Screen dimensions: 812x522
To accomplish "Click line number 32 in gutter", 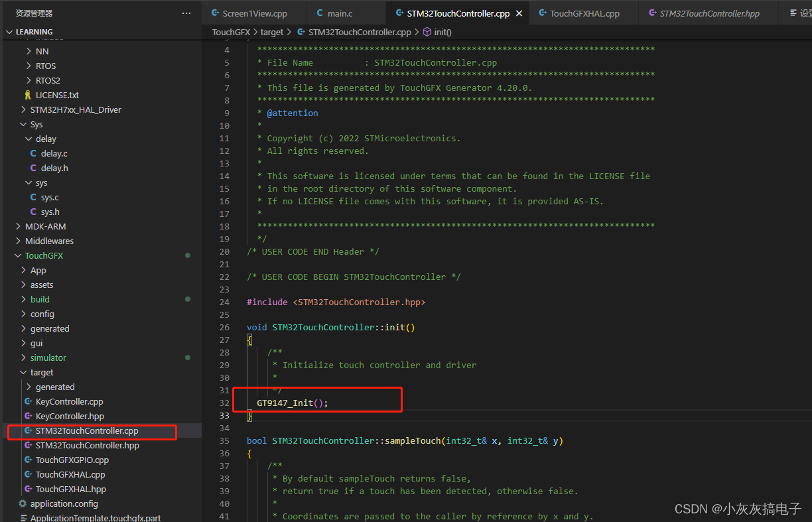I will tap(224, 403).
